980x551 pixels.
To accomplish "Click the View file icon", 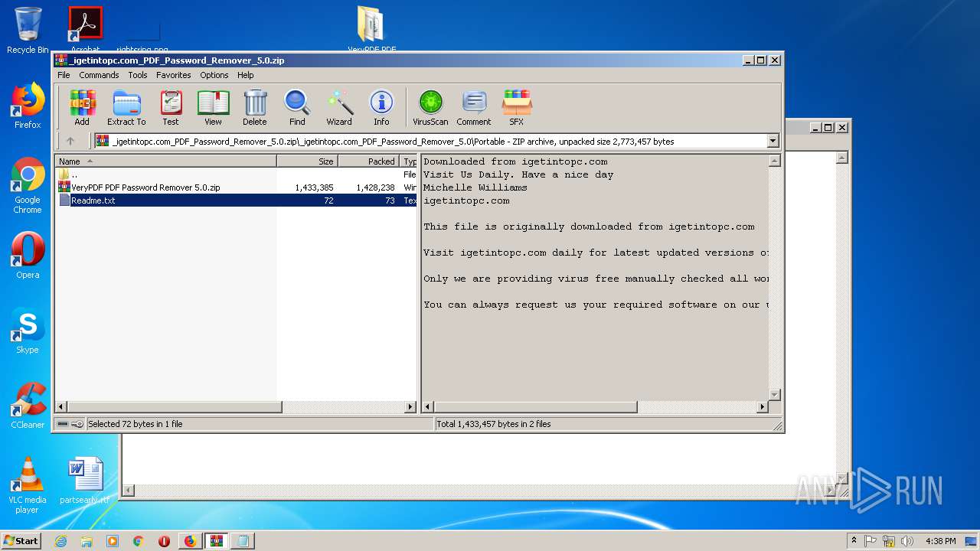I will click(x=213, y=108).
